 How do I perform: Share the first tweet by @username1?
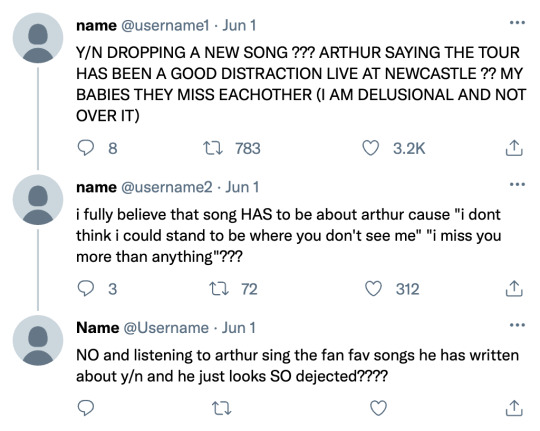pyautogui.click(x=514, y=148)
